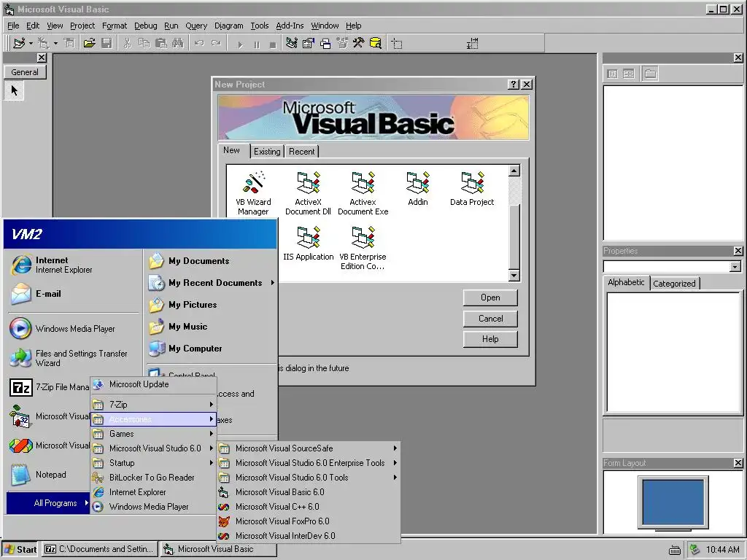Click the Paste icon in the toolbar

click(x=161, y=43)
